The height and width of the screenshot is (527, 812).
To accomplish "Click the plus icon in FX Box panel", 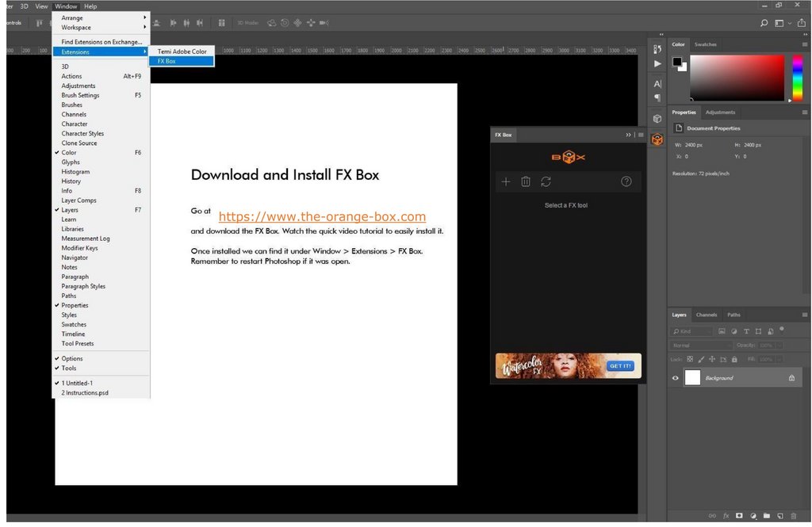I will pos(506,182).
